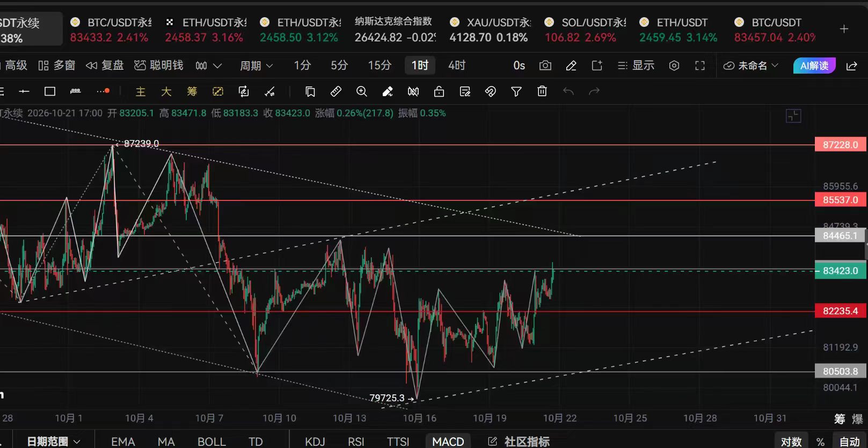Image resolution: width=868 pixels, height=448 pixels.
Task: Share the chart via arrow icon
Action: (852, 66)
